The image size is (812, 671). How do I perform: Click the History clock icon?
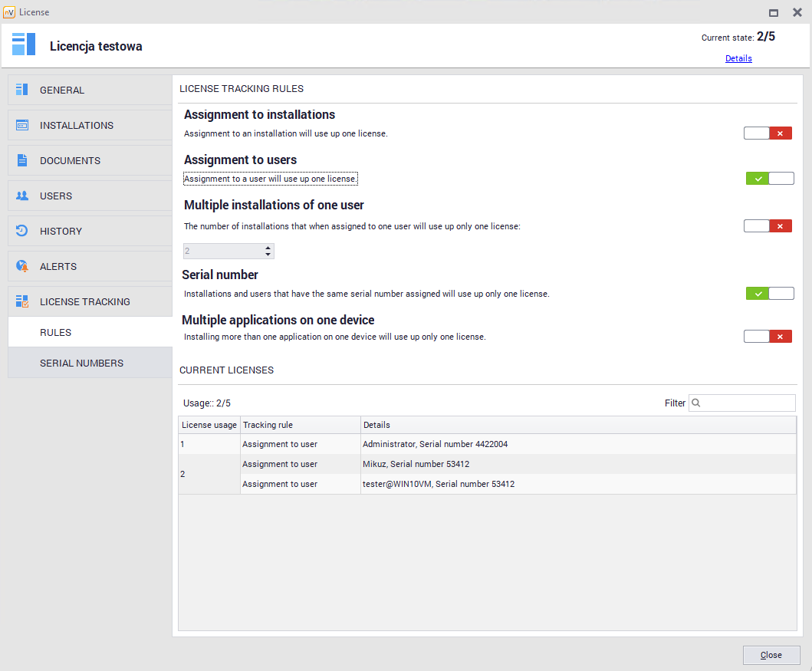pyautogui.click(x=22, y=231)
